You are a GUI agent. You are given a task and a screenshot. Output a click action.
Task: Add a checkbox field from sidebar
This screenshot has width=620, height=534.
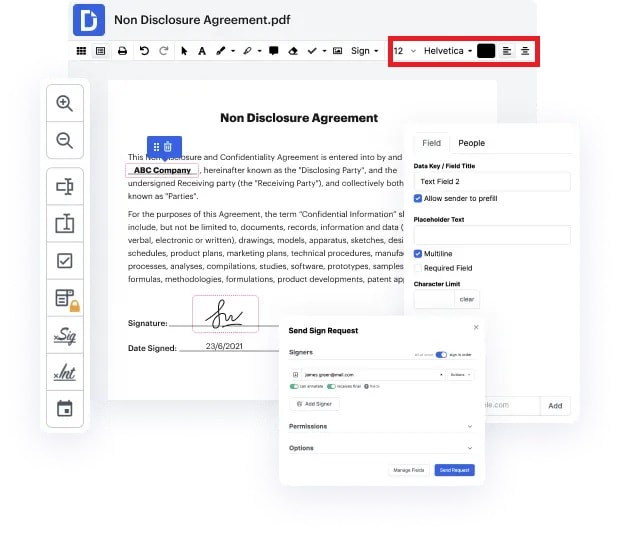coord(64,261)
